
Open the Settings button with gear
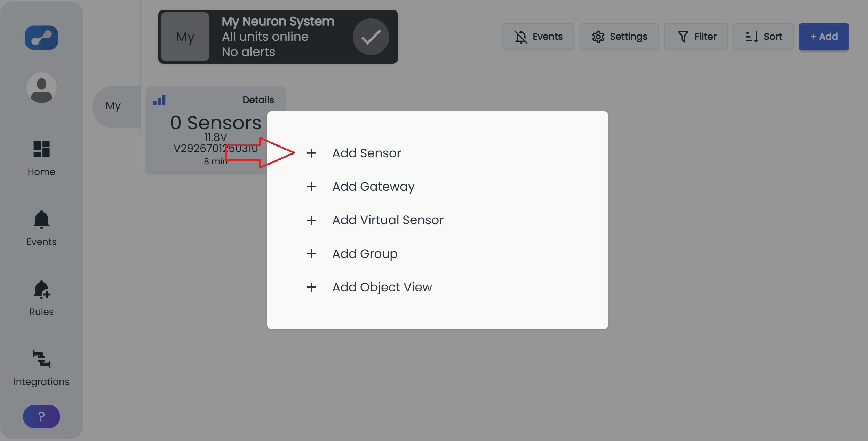click(x=619, y=37)
